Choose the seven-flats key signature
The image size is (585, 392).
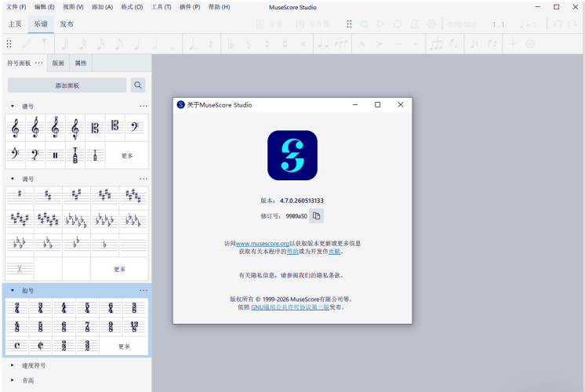(x=76, y=220)
